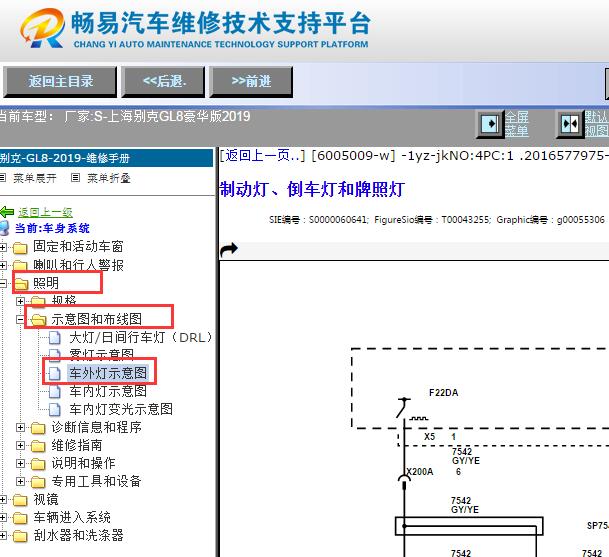Select the 示意图和布线图 folder icon
The height and width of the screenshot is (557, 609).
coord(38,320)
